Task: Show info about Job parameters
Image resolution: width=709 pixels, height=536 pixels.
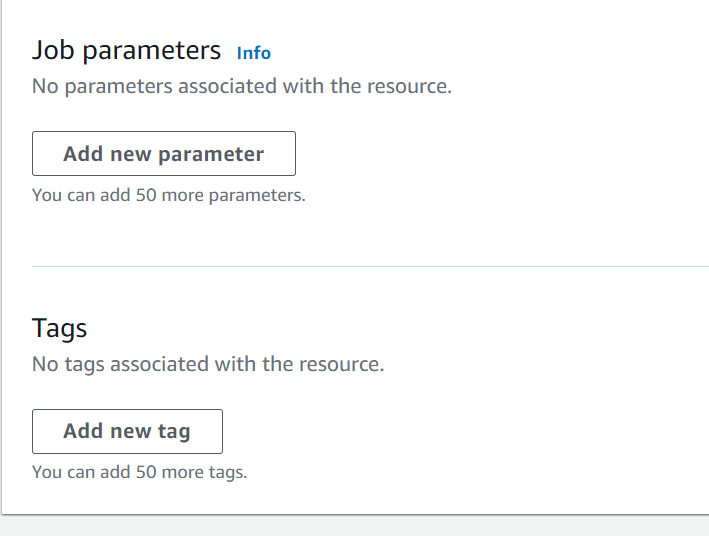Action: [253, 53]
